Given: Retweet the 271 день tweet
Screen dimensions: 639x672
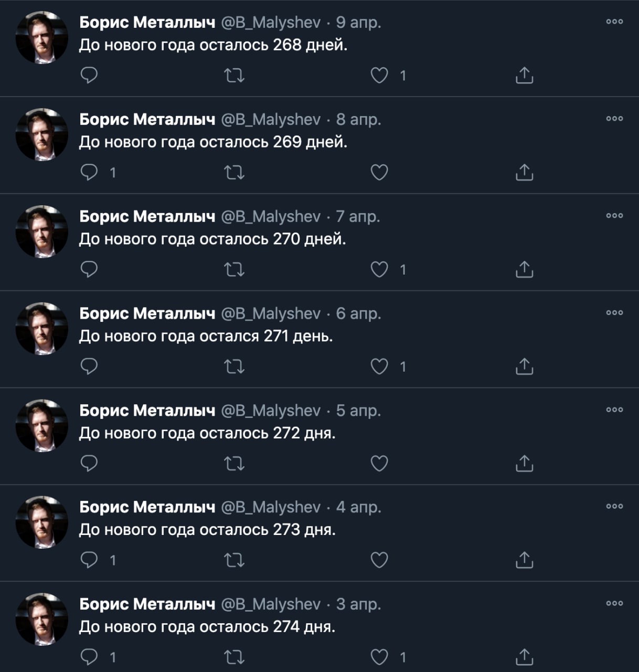Looking at the screenshot, I should click(x=234, y=366).
